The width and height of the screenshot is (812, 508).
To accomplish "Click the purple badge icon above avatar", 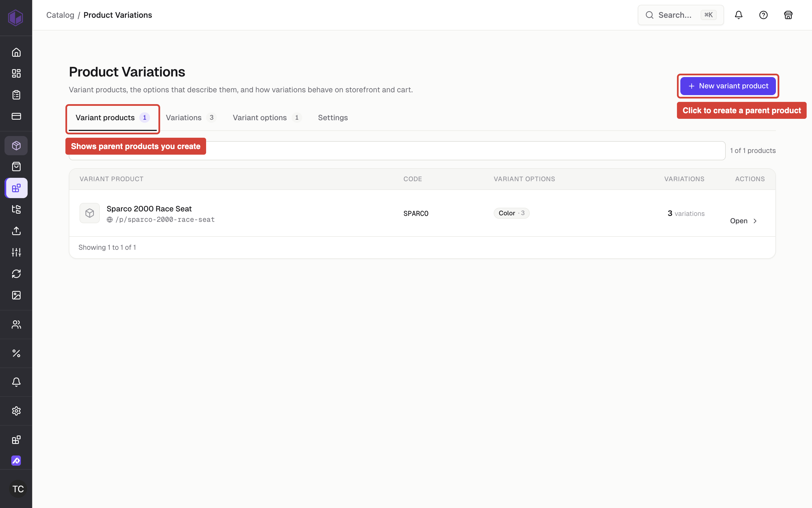I will click(x=16, y=461).
